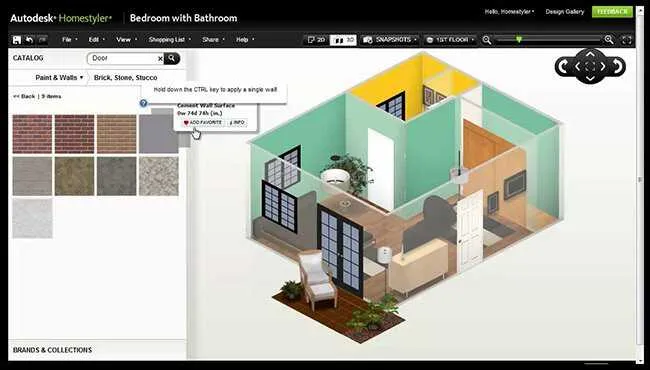
Task: Click the zoom in magnifier icon
Action: click(x=609, y=40)
